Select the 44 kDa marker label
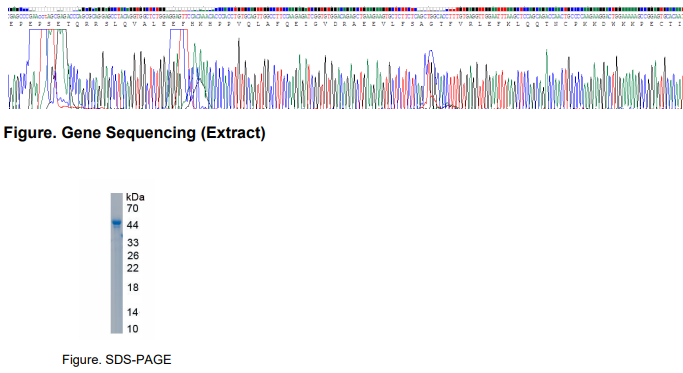 (x=132, y=225)
